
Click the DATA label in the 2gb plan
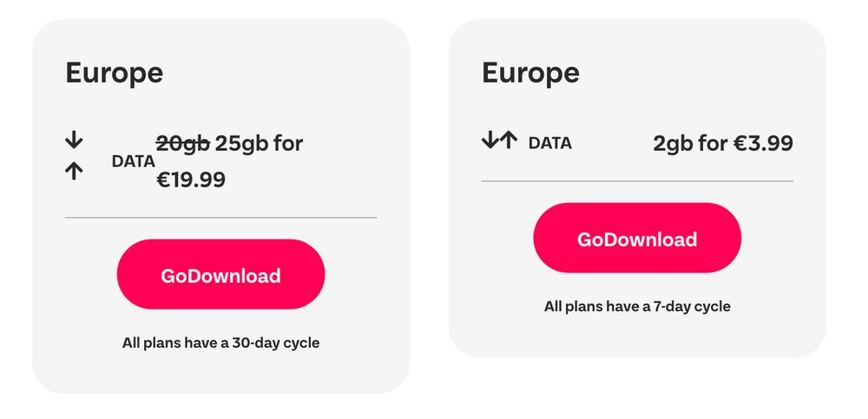550,143
